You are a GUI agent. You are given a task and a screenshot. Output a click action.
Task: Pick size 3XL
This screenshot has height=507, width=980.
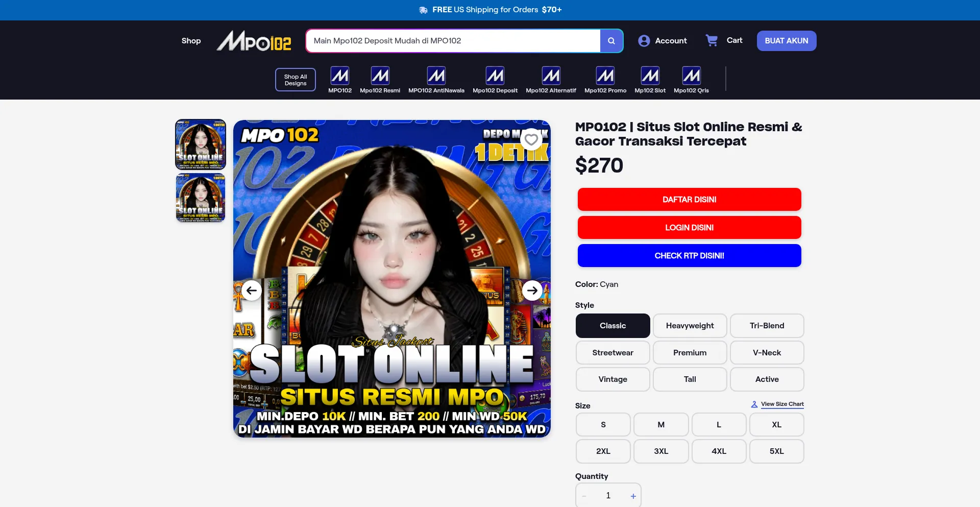point(661,451)
